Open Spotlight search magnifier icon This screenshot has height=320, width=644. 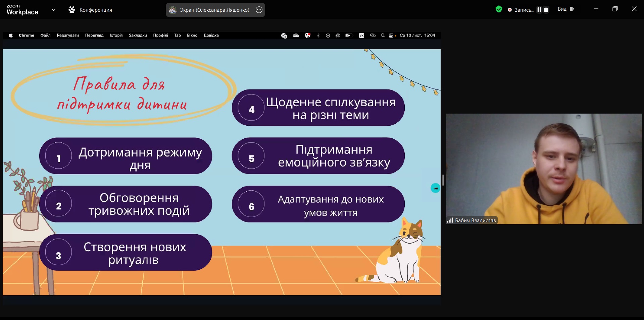pyautogui.click(x=383, y=35)
